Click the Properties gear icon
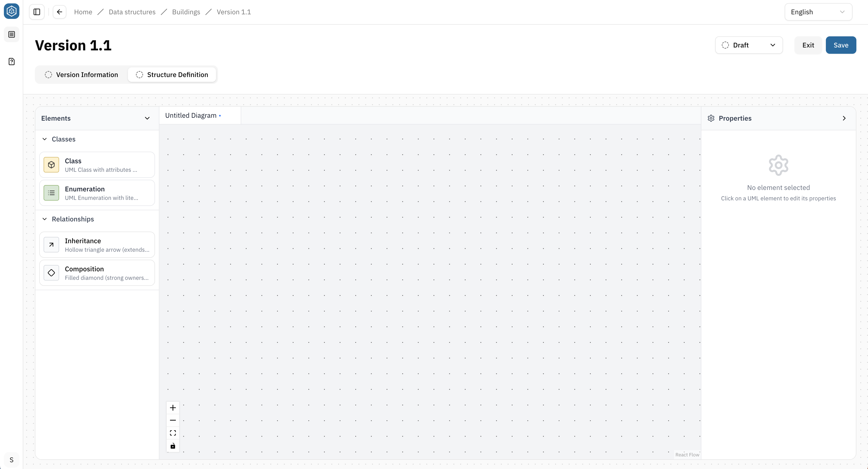 (x=711, y=118)
